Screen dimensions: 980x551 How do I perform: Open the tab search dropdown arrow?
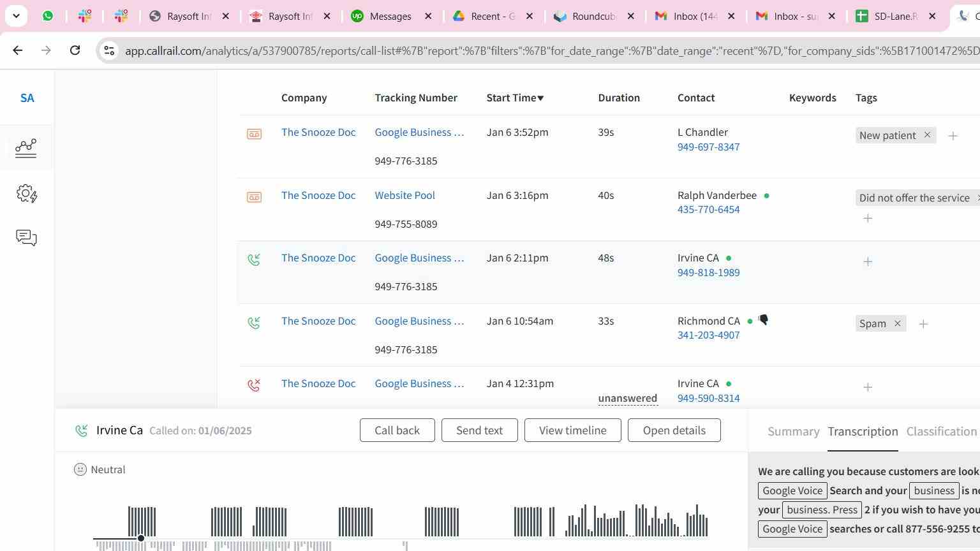(16, 16)
